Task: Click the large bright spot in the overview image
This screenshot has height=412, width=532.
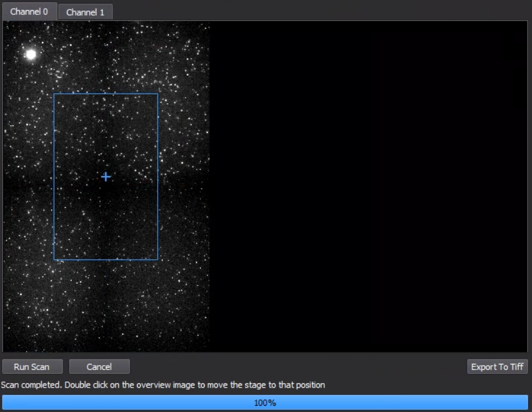Action: [31, 54]
